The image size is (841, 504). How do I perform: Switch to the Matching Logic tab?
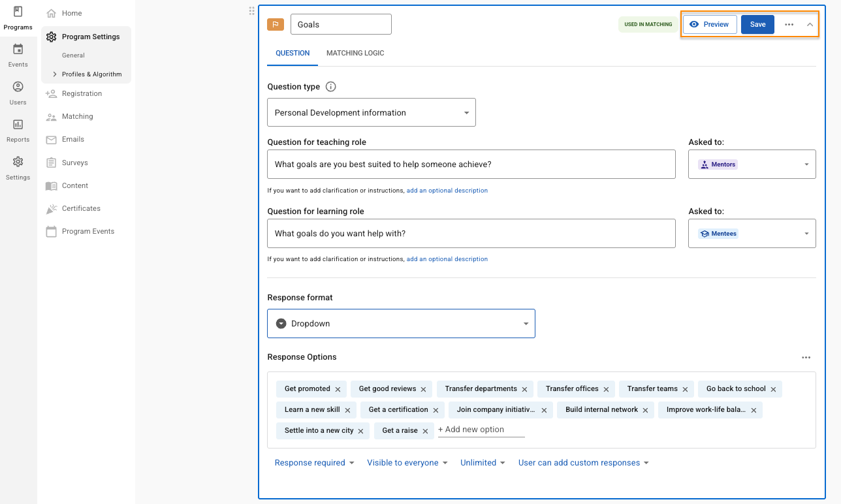[355, 54]
